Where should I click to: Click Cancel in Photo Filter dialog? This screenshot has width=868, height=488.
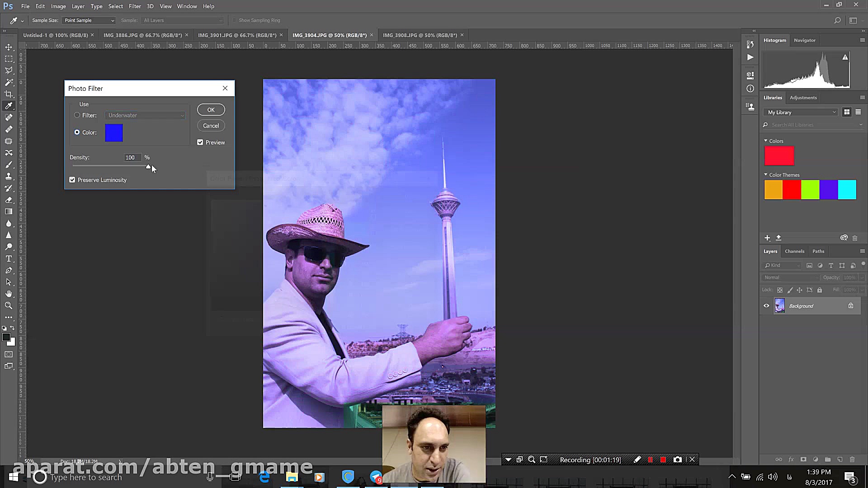click(211, 126)
